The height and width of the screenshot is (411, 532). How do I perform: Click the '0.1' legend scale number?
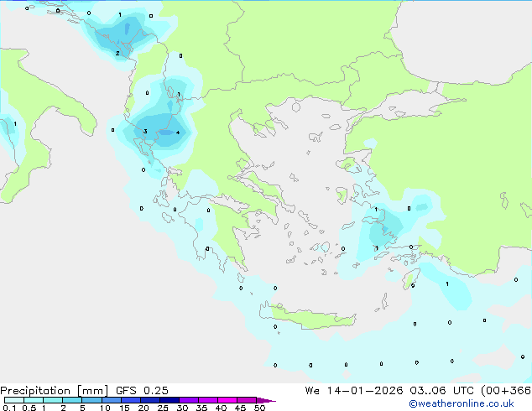(9, 408)
